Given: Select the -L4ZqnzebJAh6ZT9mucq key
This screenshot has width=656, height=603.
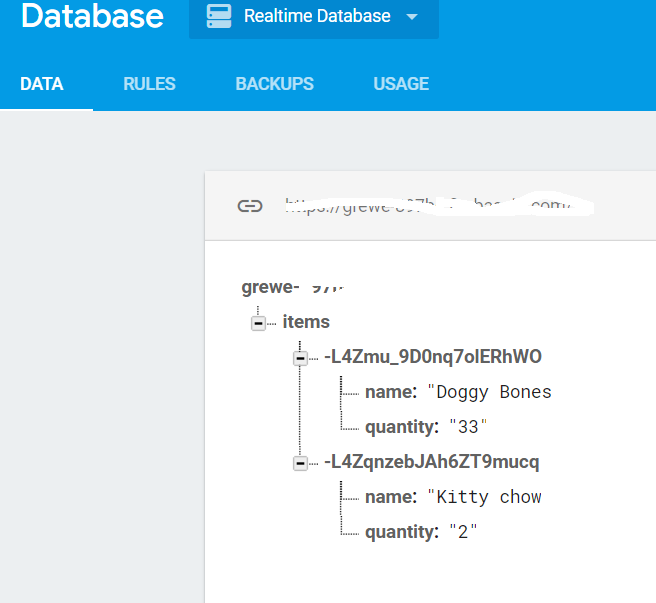Looking at the screenshot, I should pos(431,462).
